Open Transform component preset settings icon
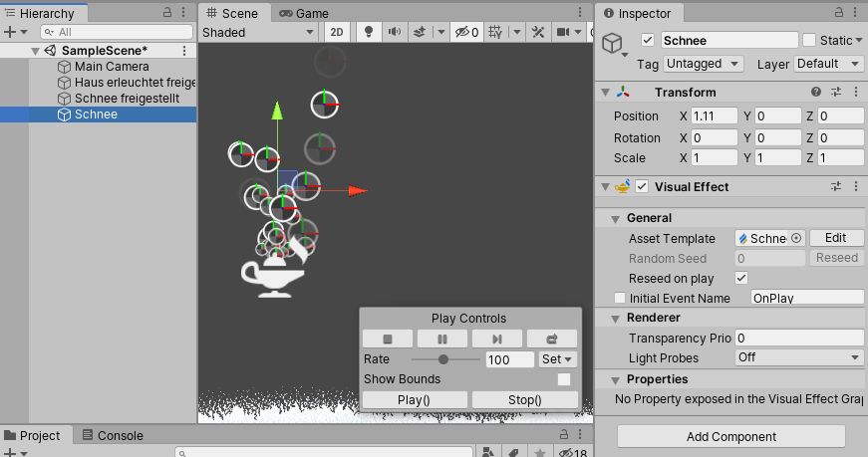 836,92
